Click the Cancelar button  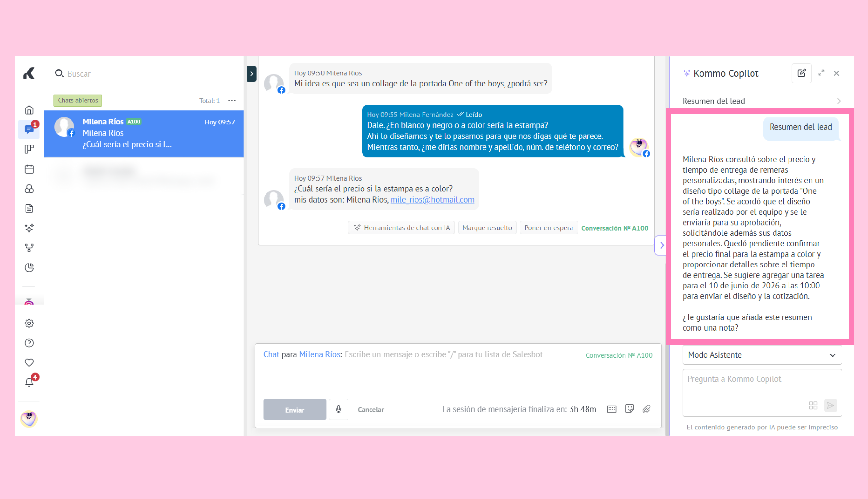click(371, 410)
